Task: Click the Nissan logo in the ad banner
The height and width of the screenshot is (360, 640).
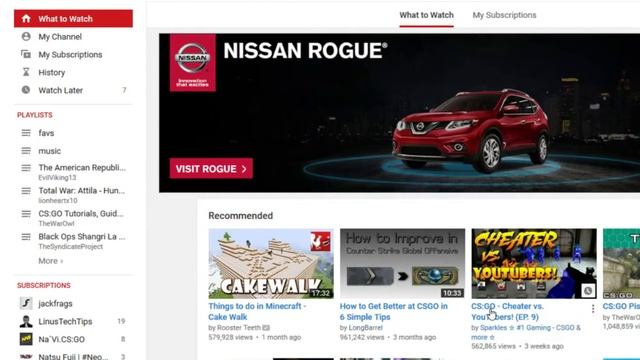Action: pyautogui.click(x=192, y=62)
